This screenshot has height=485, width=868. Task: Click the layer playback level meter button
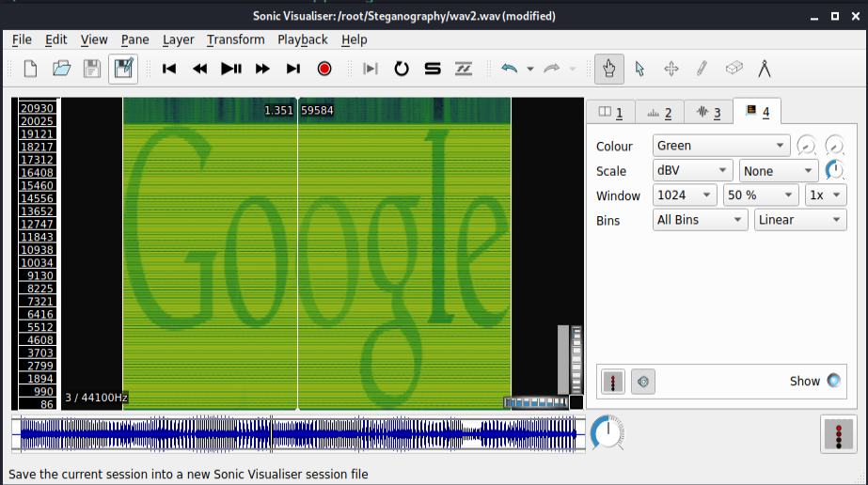pos(613,382)
